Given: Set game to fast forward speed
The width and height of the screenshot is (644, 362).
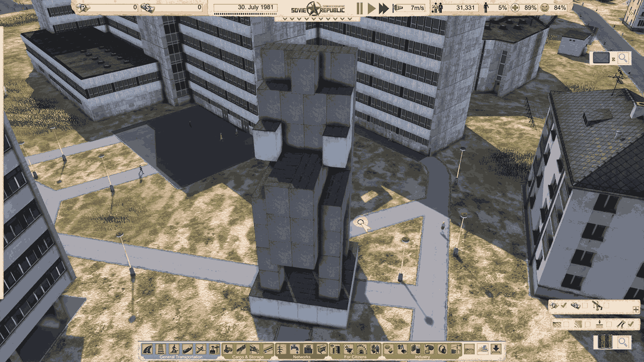Looking at the screenshot, I should point(383,8).
